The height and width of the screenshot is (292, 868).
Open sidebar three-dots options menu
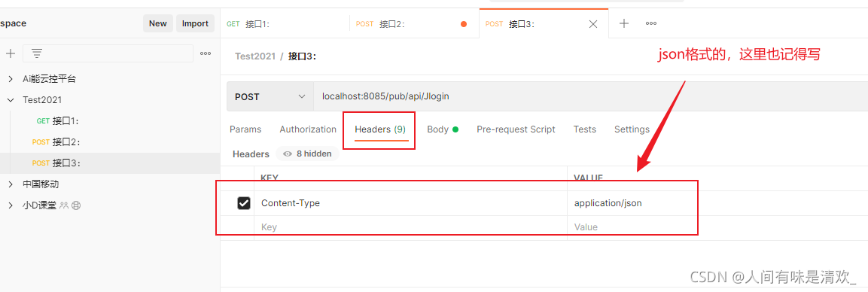tap(206, 53)
